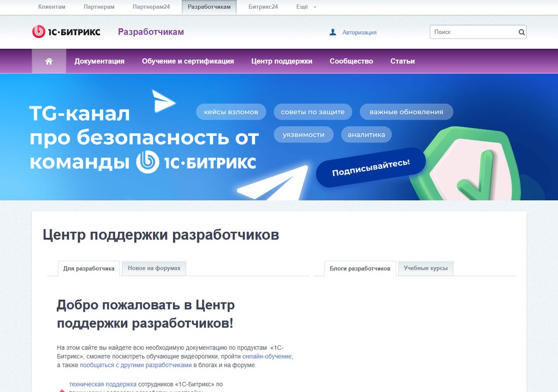Follow the онлайн-обучение link
Viewport: 558px width, 392px height.
(267, 357)
